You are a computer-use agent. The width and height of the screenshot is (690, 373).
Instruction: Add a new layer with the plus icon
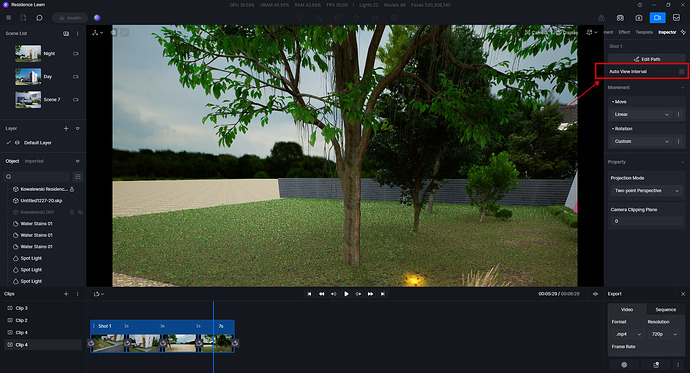coord(66,128)
